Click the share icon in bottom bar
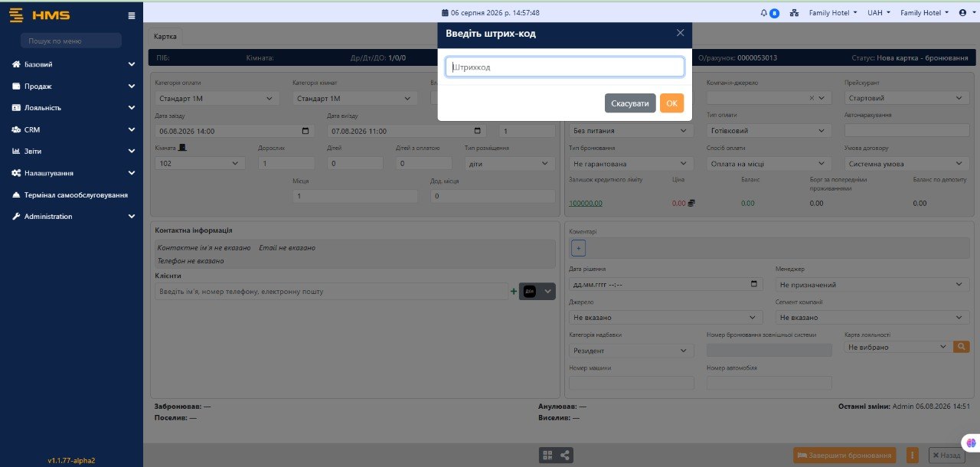Viewport: 980px width, 467px height. click(566, 455)
